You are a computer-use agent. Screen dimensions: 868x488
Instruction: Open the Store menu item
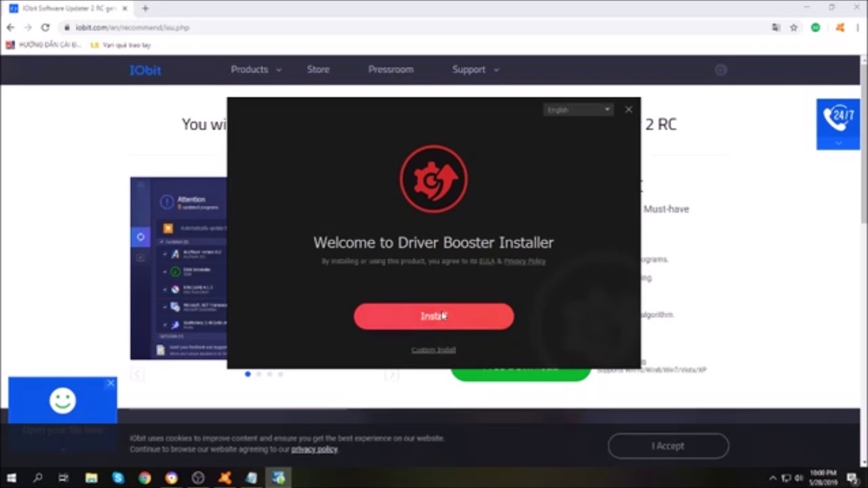[x=318, y=69]
